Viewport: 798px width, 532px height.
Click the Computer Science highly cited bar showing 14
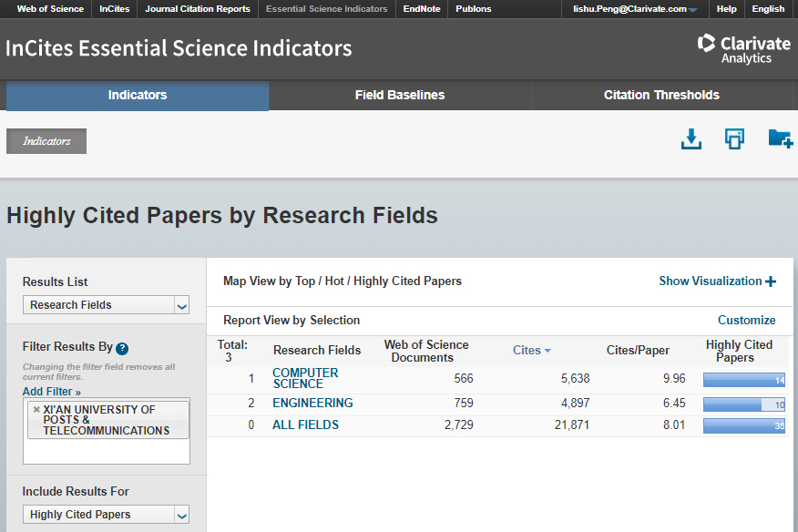[744, 380]
